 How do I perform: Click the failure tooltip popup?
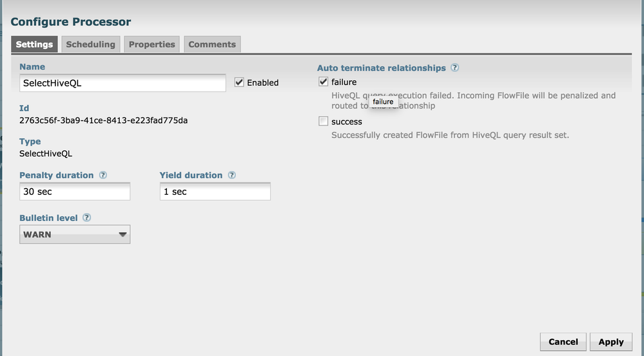point(383,102)
